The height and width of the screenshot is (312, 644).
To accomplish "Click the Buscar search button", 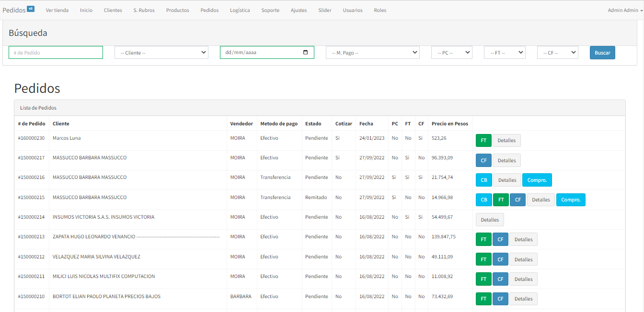I will tap(602, 53).
